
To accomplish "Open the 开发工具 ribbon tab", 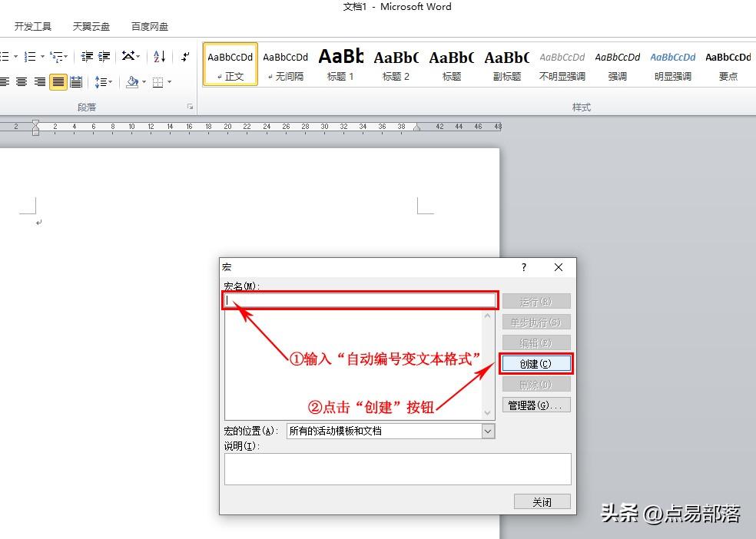I will 33,27.
